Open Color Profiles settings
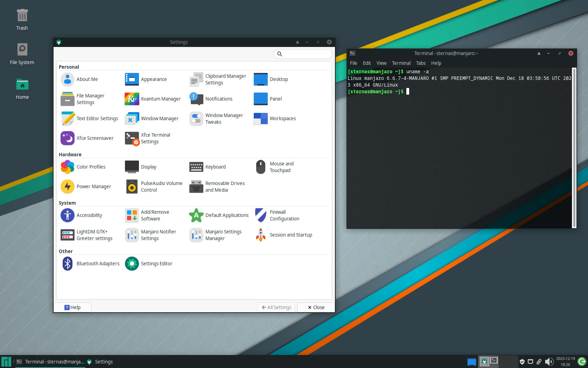This screenshot has height=368, width=588. [83, 167]
